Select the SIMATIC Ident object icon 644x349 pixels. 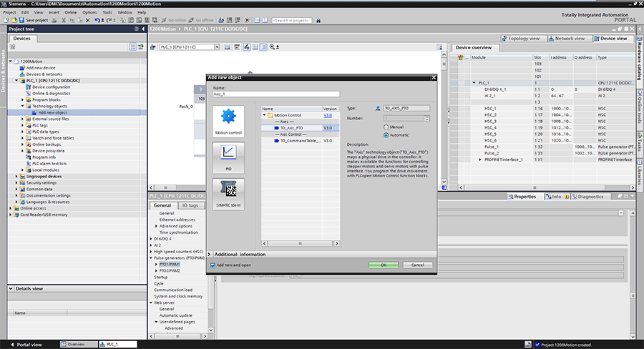[228, 194]
